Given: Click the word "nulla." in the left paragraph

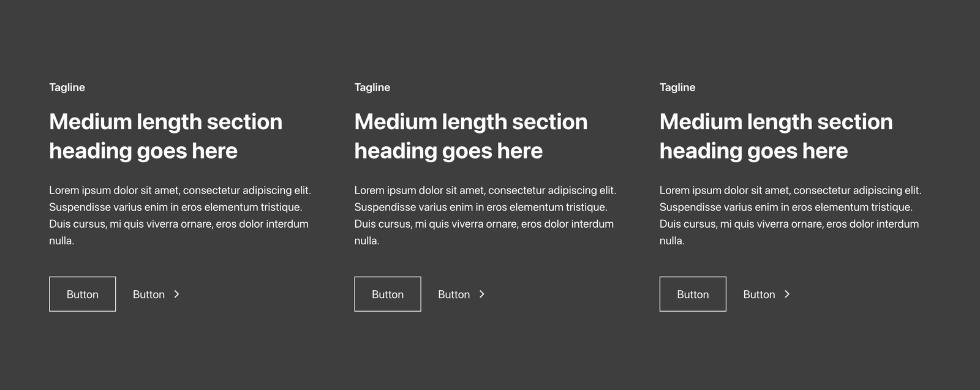Looking at the screenshot, I should point(62,241).
